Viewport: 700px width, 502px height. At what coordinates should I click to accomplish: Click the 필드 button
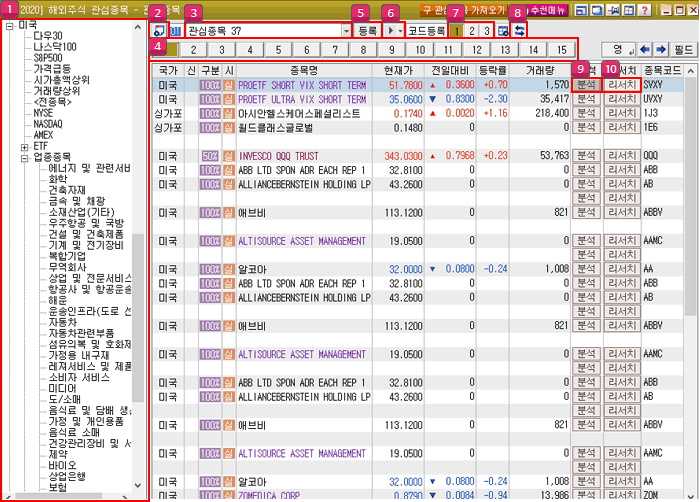[683, 50]
